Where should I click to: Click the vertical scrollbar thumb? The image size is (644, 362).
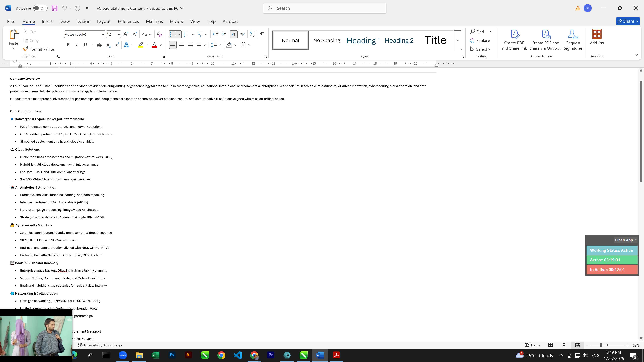(x=641, y=131)
